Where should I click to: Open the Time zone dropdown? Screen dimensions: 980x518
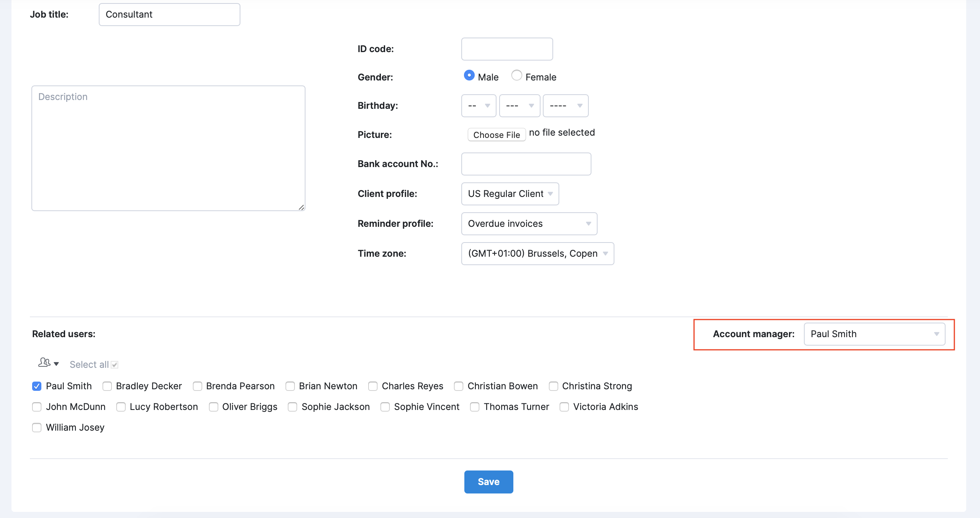537,254
